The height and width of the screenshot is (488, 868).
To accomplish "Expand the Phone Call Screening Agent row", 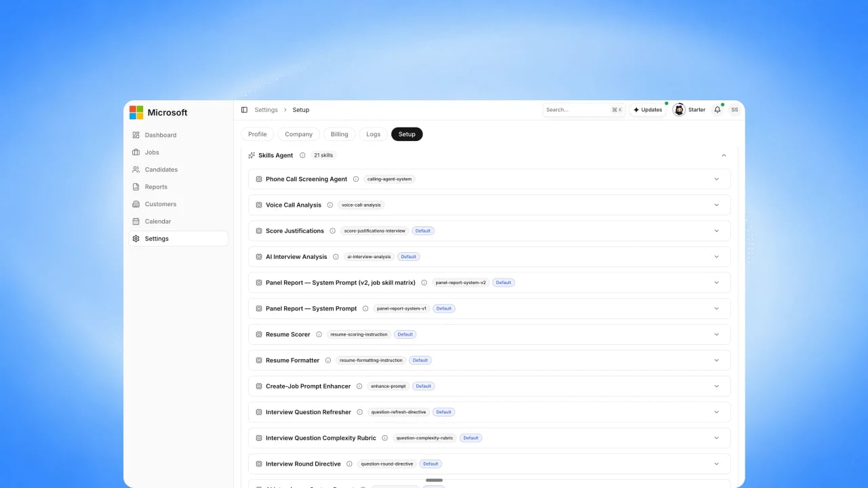I will pyautogui.click(x=717, y=180).
